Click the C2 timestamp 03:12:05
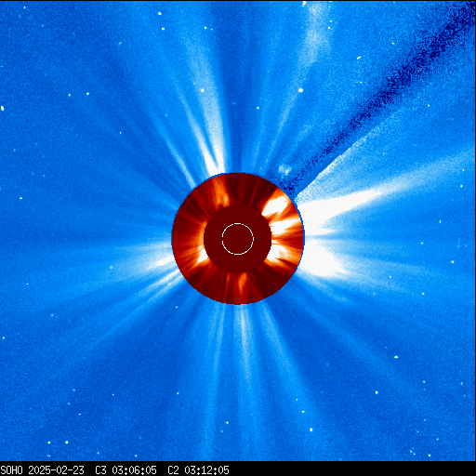The width and height of the screenshot is (476, 476). click(x=206, y=470)
